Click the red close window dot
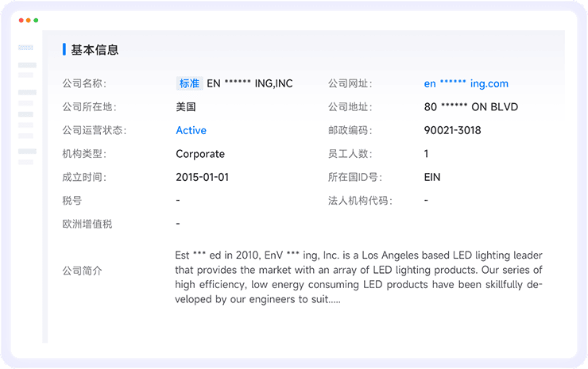The width and height of the screenshot is (588, 369). (21, 20)
